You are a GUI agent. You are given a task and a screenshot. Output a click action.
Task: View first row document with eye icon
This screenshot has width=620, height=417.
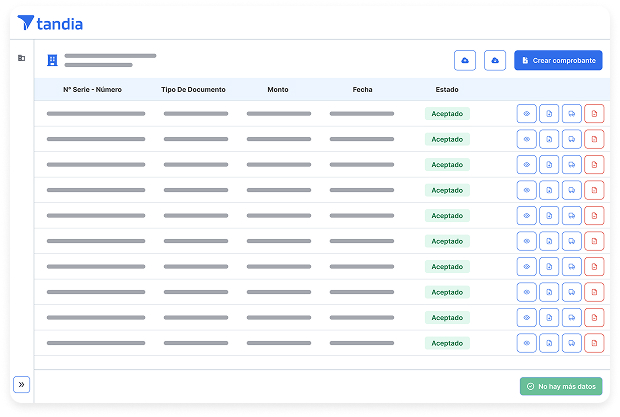point(527,114)
